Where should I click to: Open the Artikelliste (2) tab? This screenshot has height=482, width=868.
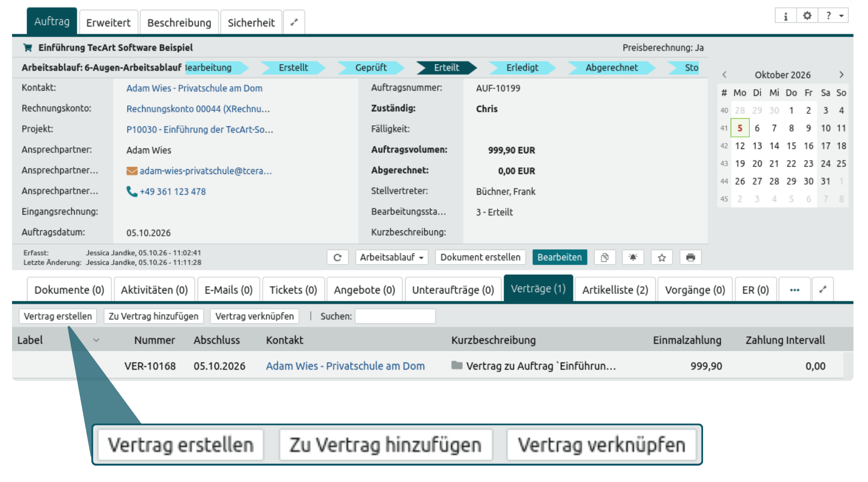pos(615,290)
